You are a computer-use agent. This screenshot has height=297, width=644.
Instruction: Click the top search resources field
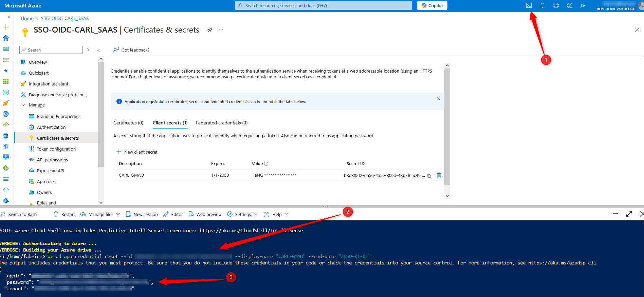(324, 5)
